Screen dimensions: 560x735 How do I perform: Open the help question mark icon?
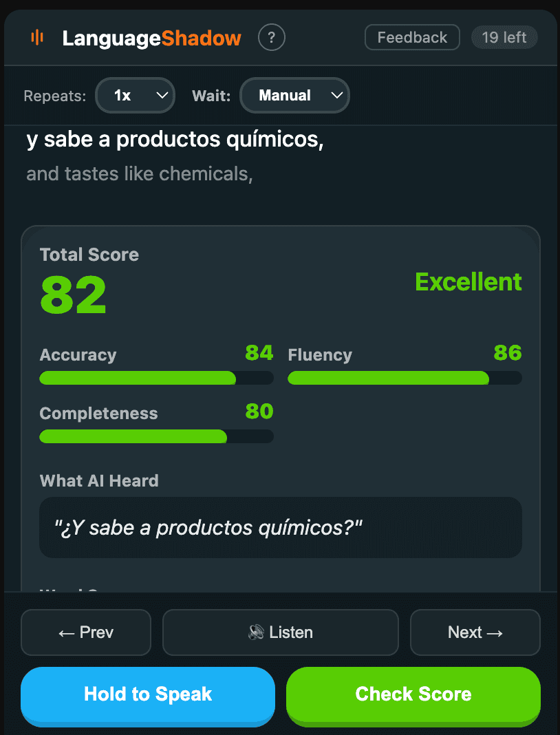tap(271, 37)
